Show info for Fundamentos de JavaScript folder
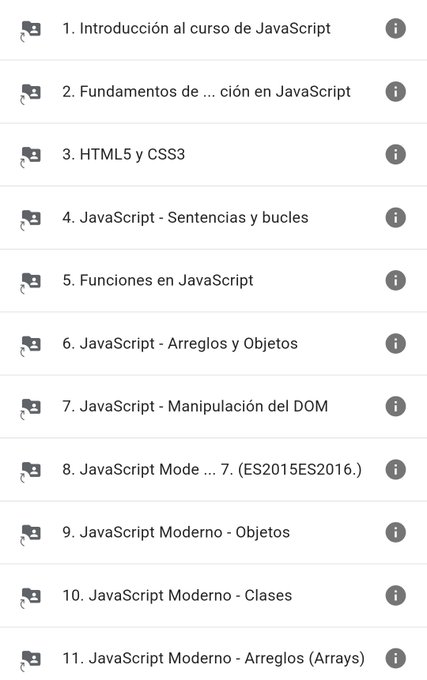The width and height of the screenshot is (427, 680). pyautogui.click(x=395, y=92)
